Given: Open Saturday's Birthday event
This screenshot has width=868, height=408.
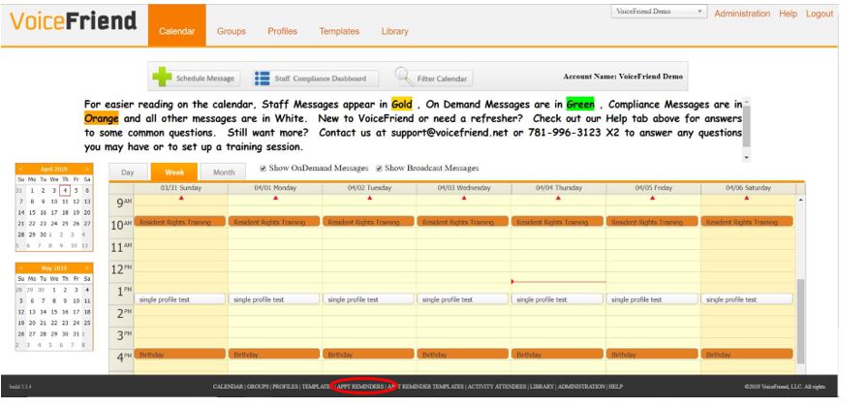Looking at the screenshot, I should coord(747,354).
